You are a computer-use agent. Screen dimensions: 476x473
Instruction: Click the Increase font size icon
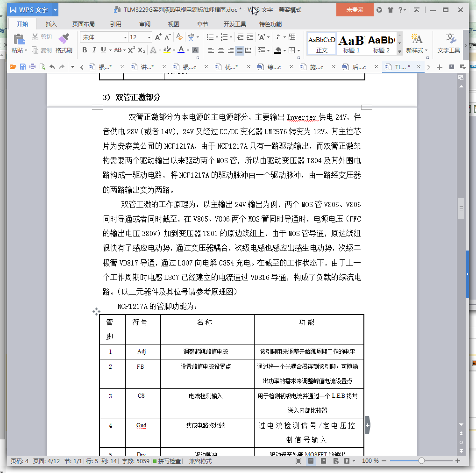[158, 37]
